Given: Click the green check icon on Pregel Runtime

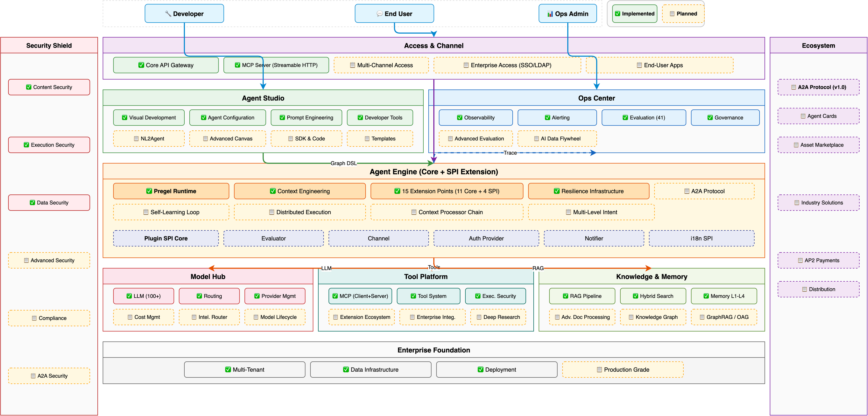Looking at the screenshot, I should pos(149,191).
